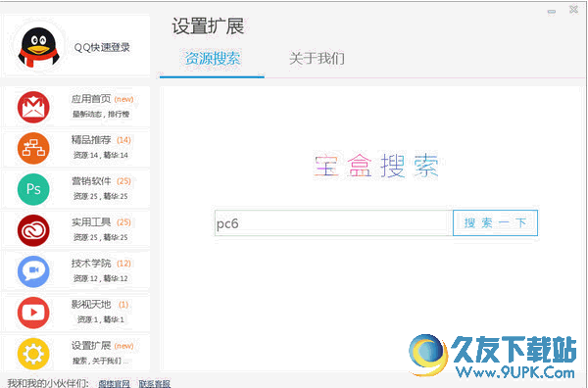The image size is (588, 388).
Task: Open the 卓楼官网 link
Action: (114, 383)
